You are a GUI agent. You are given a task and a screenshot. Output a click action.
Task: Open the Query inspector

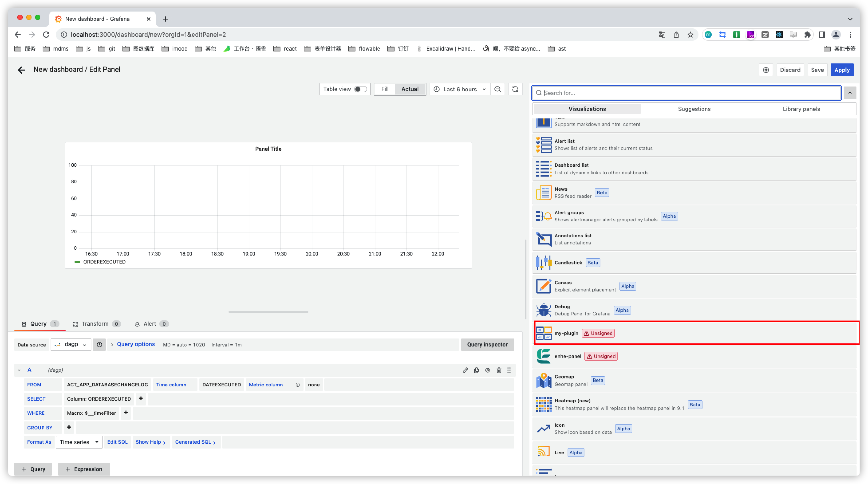[487, 344]
